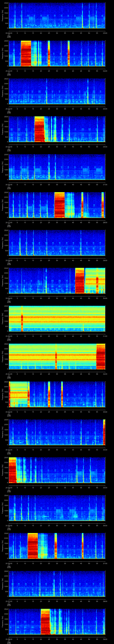Click the 20:35:00 start time label
This screenshot has width=114, height=644.
(x=9, y=525)
